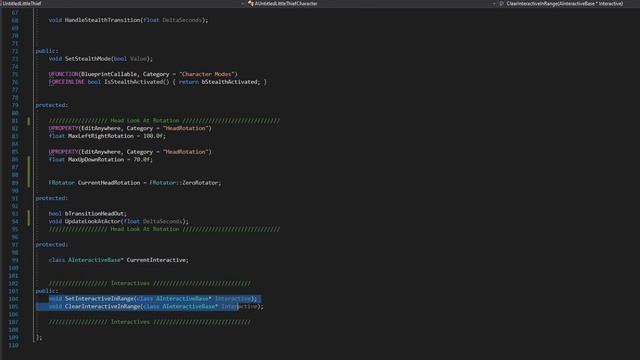Click the "Character Modes" category string
The image size is (640, 360).
[208, 74]
